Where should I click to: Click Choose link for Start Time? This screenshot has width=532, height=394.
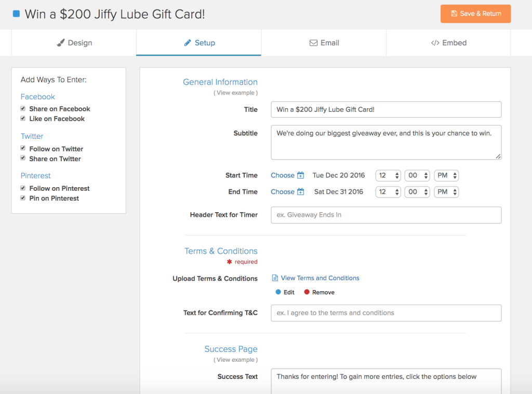tap(282, 175)
